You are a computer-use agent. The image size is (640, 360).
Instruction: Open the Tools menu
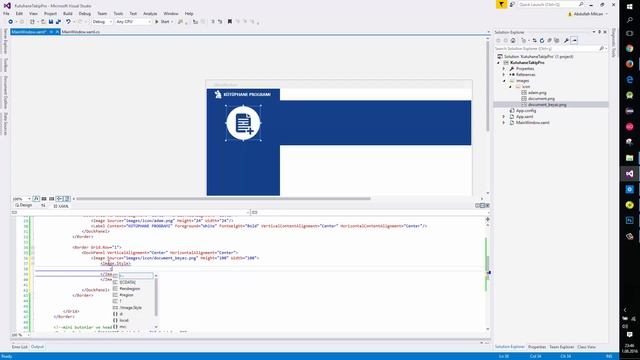[x=118, y=13]
